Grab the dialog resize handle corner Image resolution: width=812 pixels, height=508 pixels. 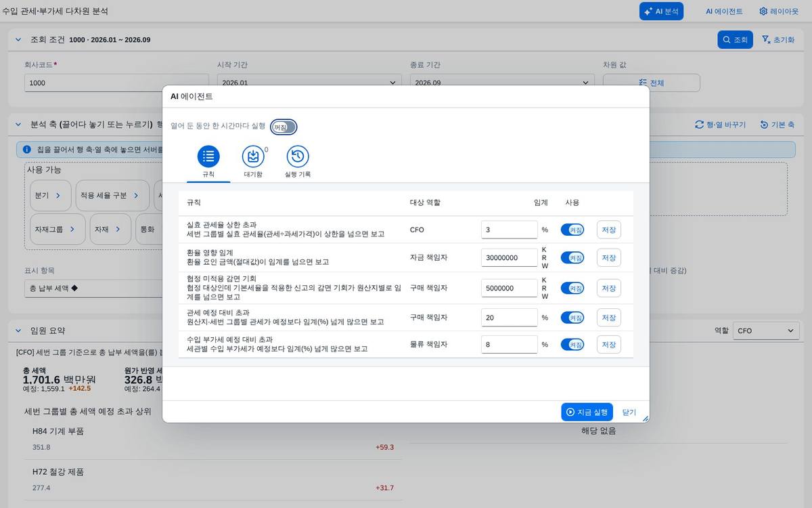coord(645,419)
